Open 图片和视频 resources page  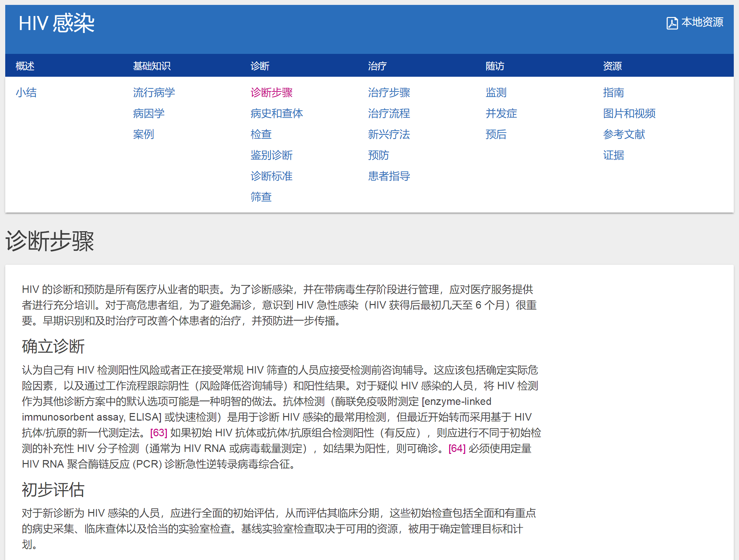[x=629, y=114]
